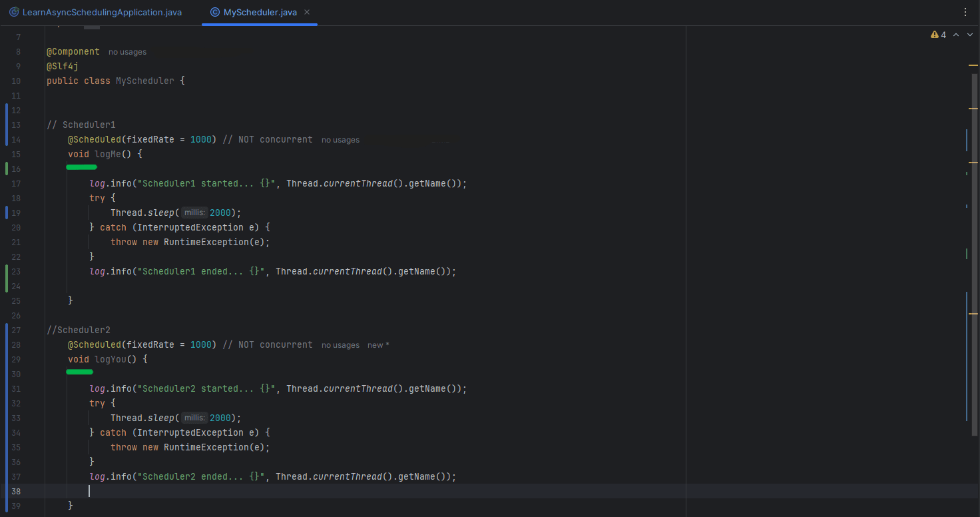The height and width of the screenshot is (517, 980).
Task: Click the logYou method name
Action: click(111, 359)
